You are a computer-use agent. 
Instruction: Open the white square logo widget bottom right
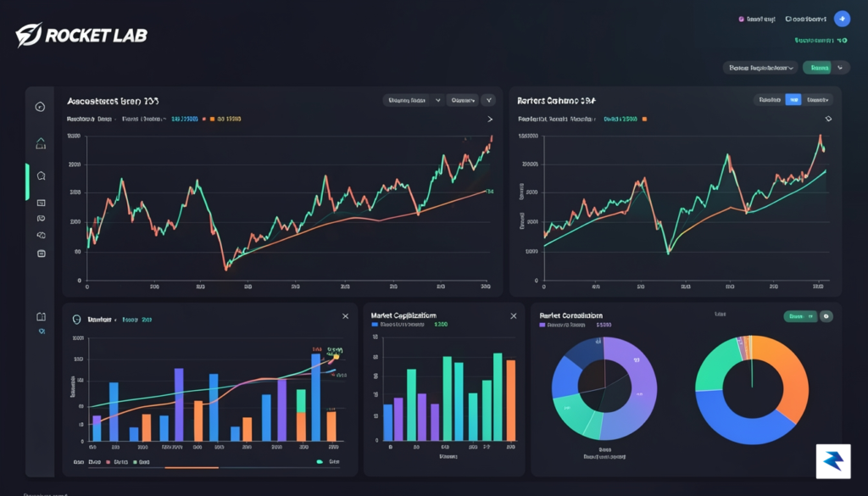[833, 461]
